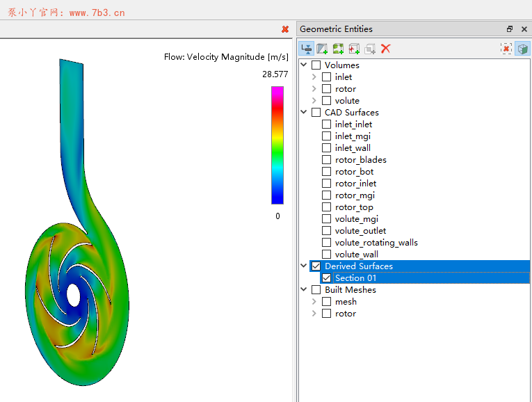The image size is (532, 402).
Task: Select the Section 01 tree row
Action: pos(425,278)
